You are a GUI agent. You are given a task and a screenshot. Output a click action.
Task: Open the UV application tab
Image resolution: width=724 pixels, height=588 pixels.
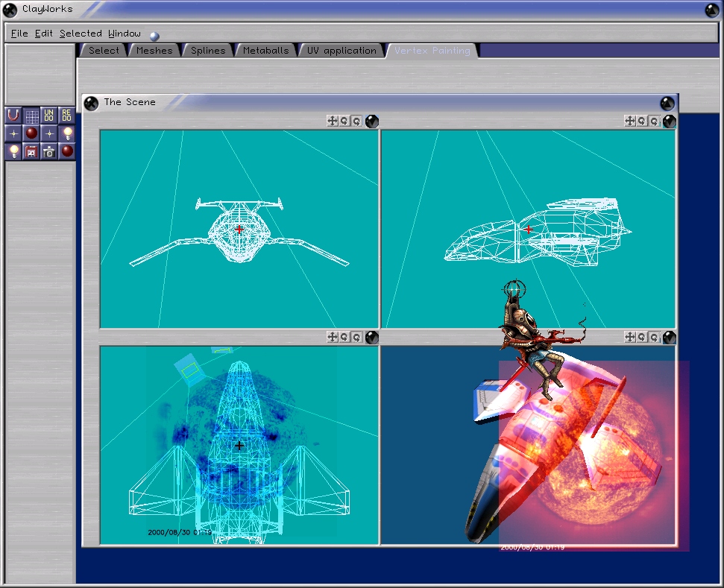341,51
